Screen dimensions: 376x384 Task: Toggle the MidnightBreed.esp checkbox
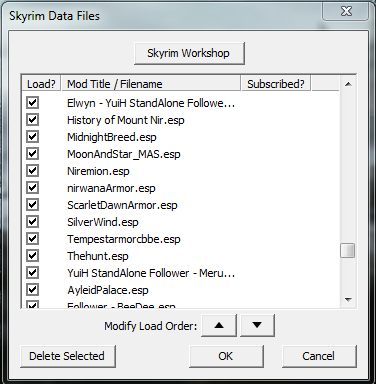(33, 137)
